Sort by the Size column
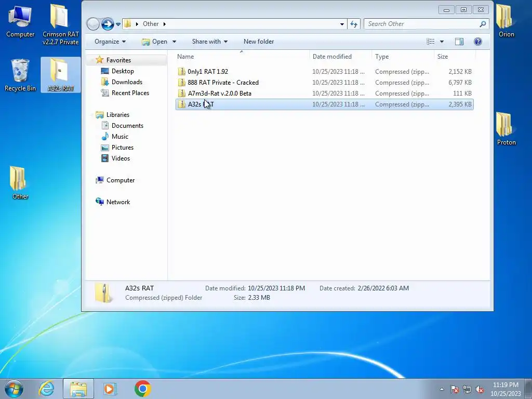532x399 pixels. pyautogui.click(x=455, y=57)
